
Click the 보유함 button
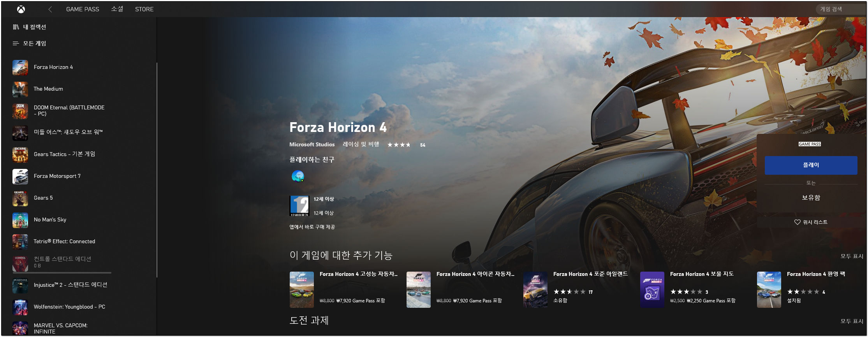pyautogui.click(x=811, y=198)
